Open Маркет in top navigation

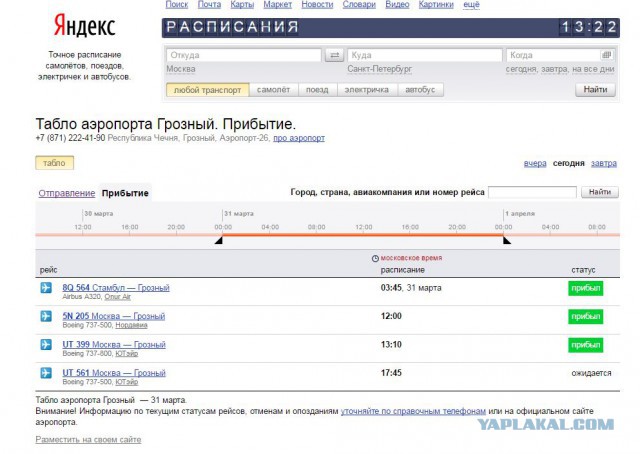[278, 4]
